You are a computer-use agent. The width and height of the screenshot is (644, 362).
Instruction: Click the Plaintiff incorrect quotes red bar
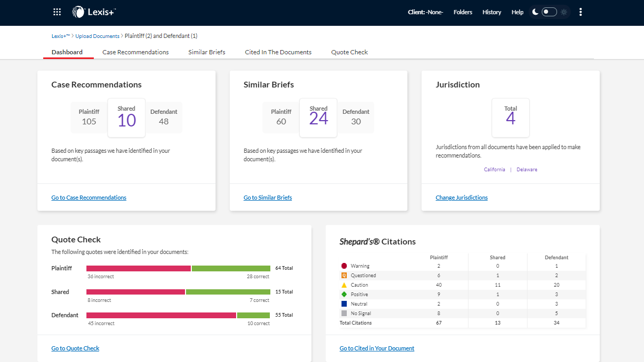(139, 268)
